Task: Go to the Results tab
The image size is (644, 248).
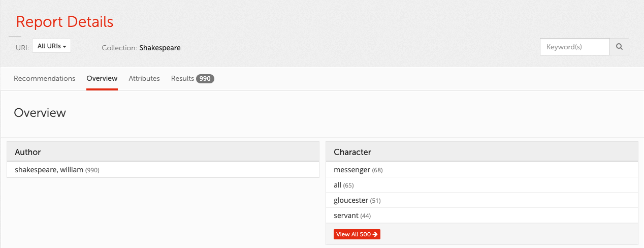Action: tap(182, 78)
